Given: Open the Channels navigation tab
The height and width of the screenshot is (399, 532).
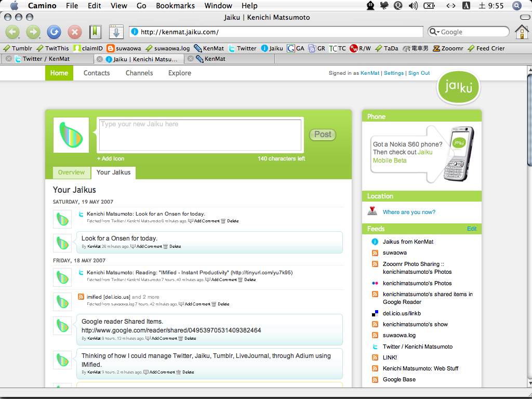Looking at the screenshot, I should click(139, 73).
